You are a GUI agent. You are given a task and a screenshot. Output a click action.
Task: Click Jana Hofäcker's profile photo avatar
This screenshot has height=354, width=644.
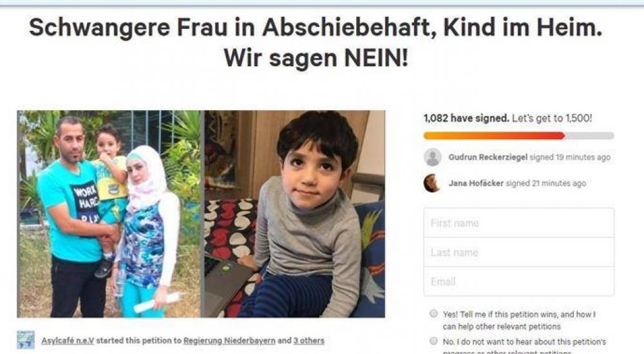pyautogui.click(x=432, y=183)
